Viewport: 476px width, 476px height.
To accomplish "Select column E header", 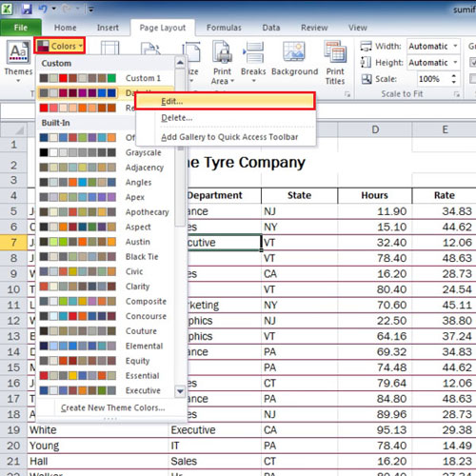I will [x=445, y=129].
